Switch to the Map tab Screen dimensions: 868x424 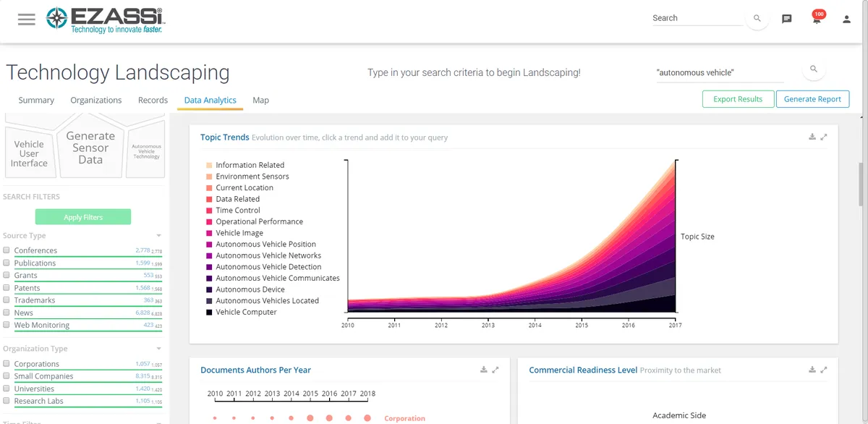click(x=260, y=101)
